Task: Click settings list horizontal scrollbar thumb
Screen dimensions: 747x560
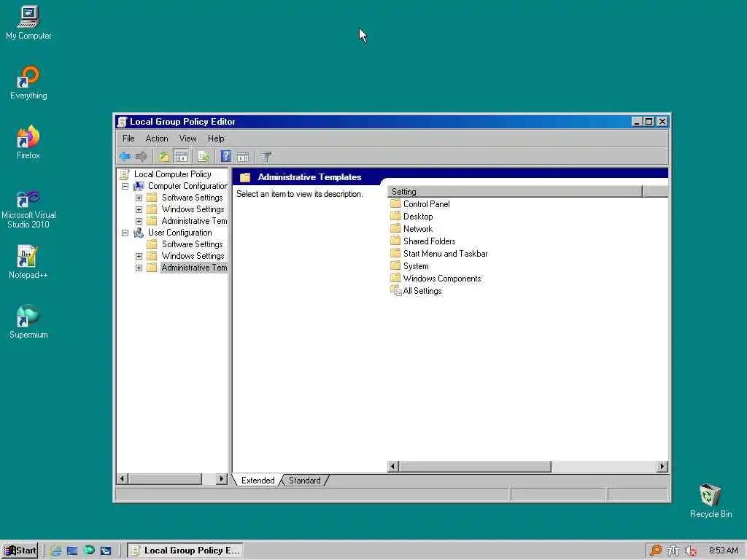Action: click(475, 466)
